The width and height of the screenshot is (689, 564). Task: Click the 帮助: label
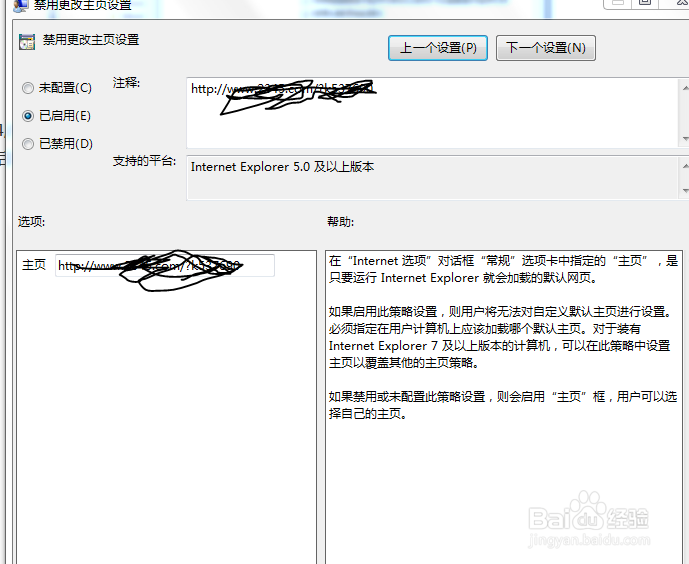pyautogui.click(x=341, y=222)
